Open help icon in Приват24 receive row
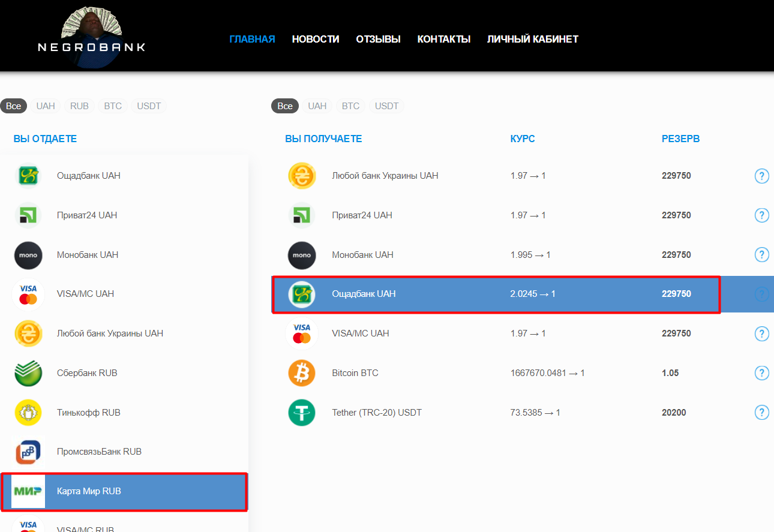Image resolution: width=774 pixels, height=532 pixels. pyautogui.click(x=761, y=215)
